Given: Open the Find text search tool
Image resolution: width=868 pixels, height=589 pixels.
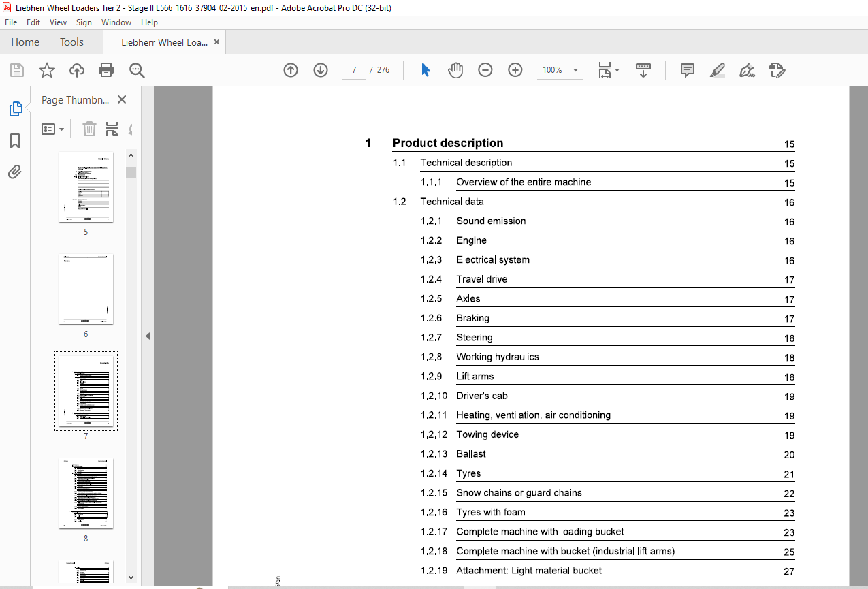Looking at the screenshot, I should (137, 70).
